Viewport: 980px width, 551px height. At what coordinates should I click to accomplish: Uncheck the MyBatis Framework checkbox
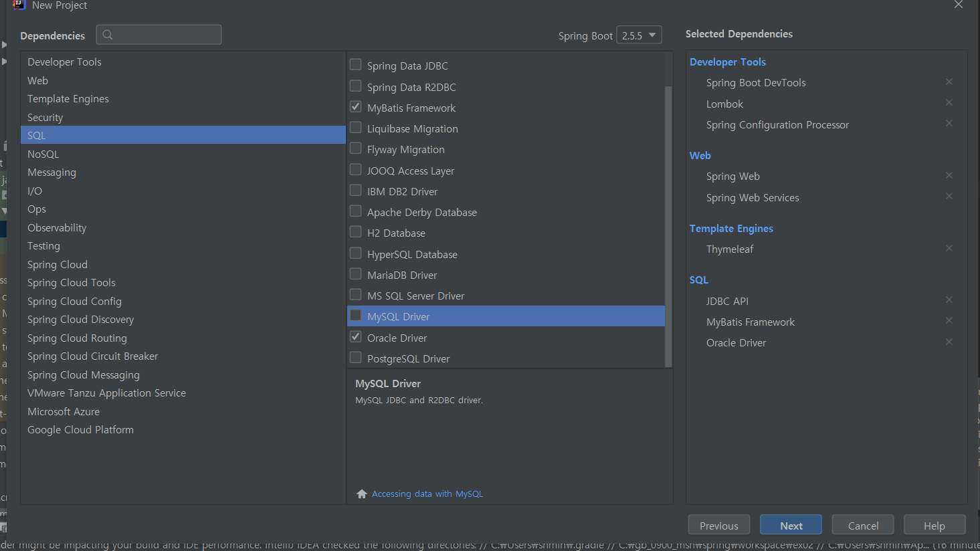click(x=356, y=107)
